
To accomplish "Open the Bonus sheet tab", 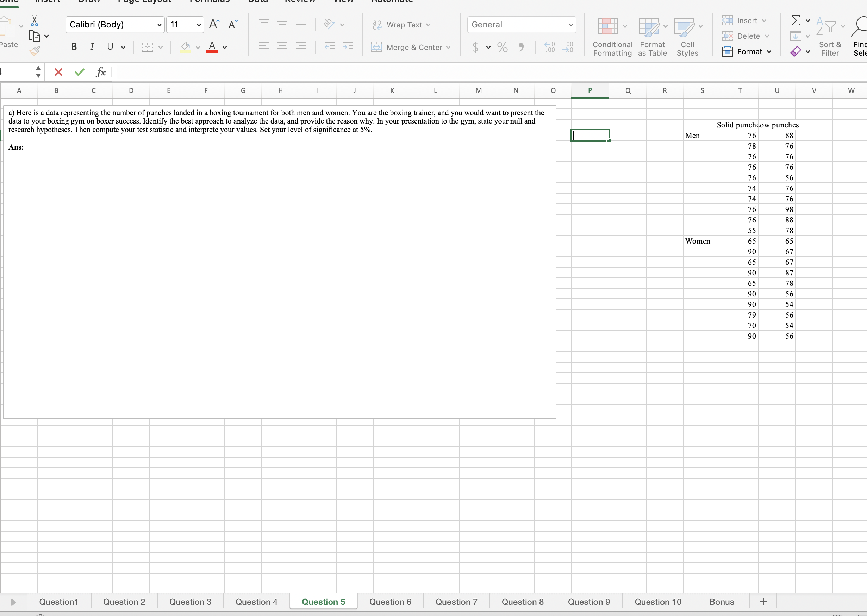I will pos(721,602).
